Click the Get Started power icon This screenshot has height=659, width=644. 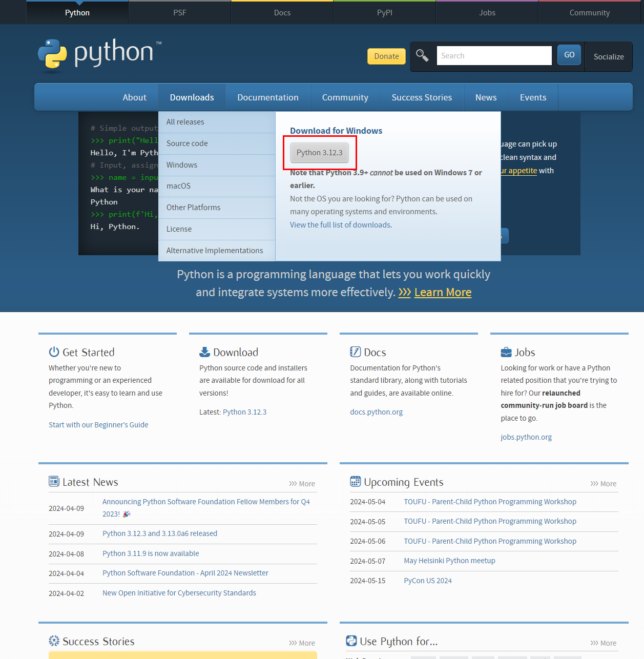(54, 352)
